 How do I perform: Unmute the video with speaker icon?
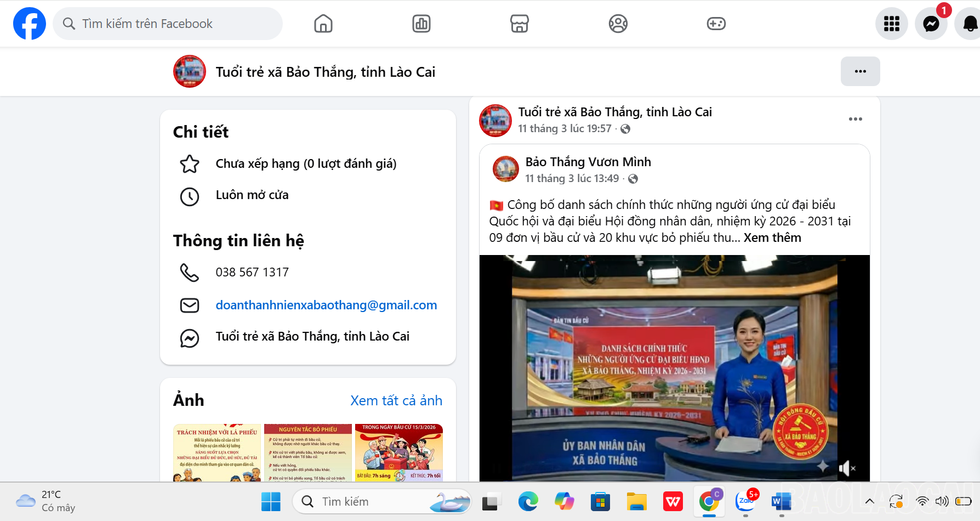pos(846,468)
